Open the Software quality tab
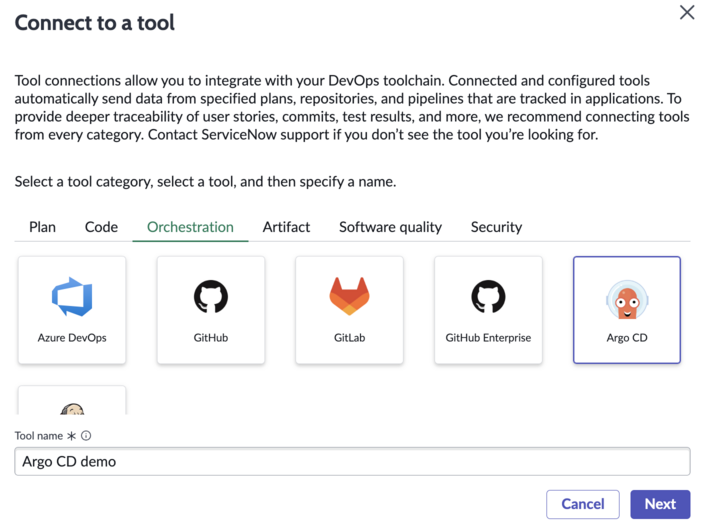This screenshot has width=705, height=531. pos(390,227)
